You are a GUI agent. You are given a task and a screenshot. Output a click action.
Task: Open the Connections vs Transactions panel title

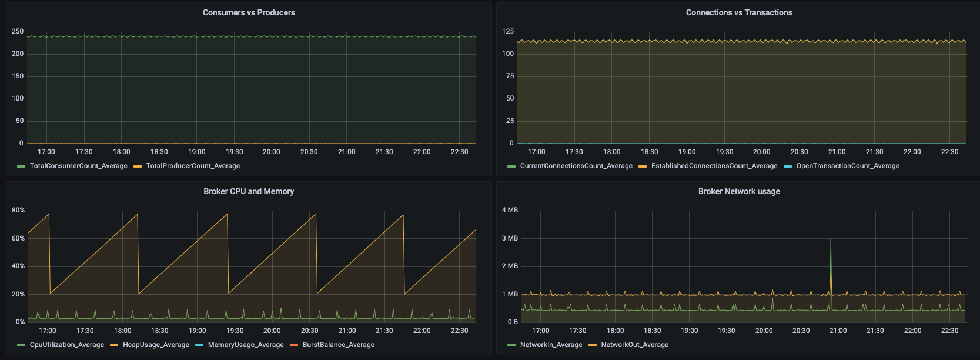pyautogui.click(x=739, y=12)
